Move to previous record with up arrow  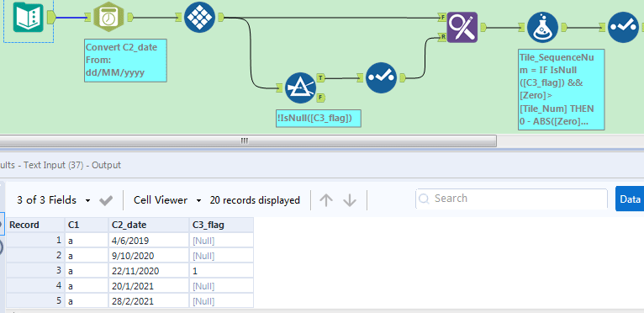pyautogui.click(x=326, y=200)
